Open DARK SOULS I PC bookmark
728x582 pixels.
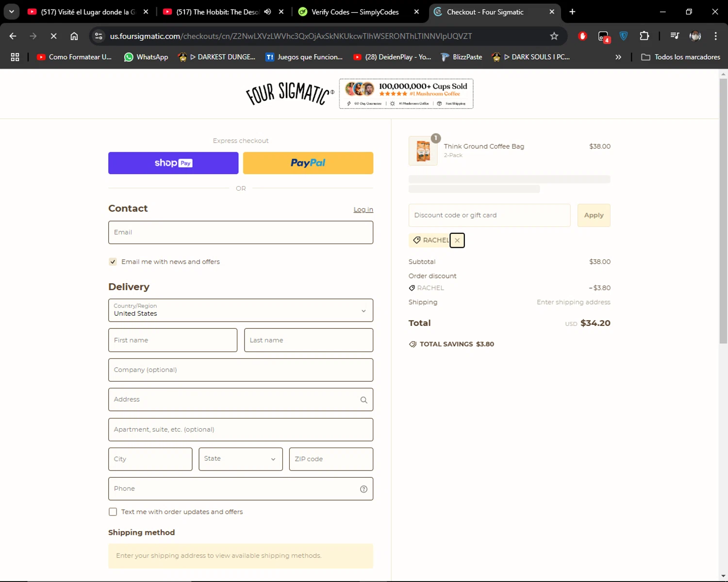pos(530,57)
